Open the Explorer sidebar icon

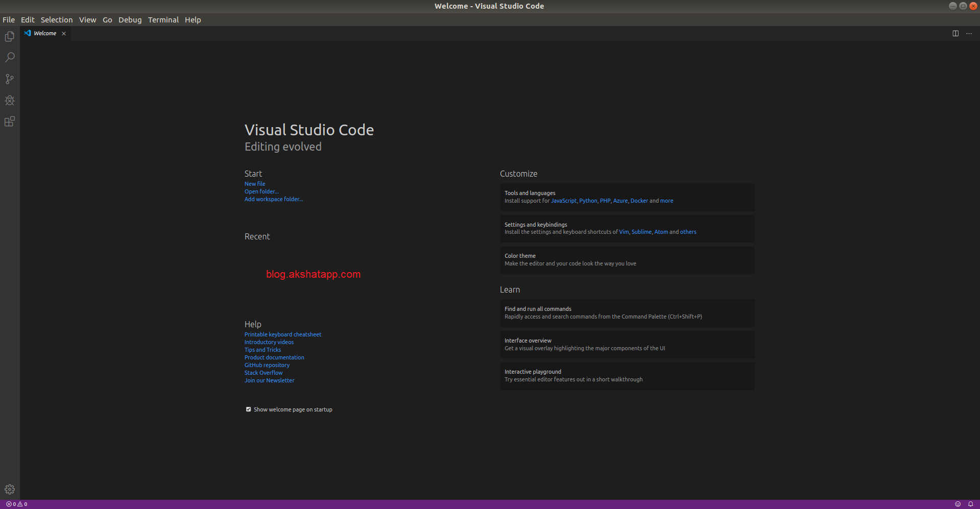[10, 36]
